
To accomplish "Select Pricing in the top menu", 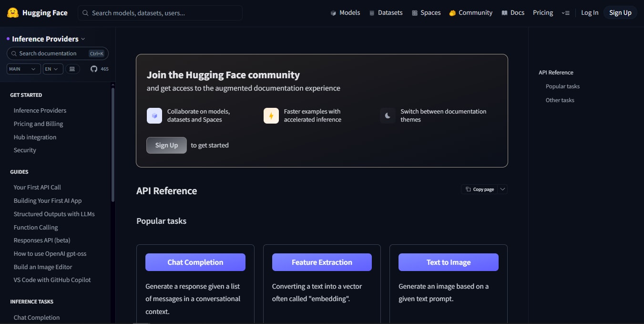I will click(x=543, y=12).
